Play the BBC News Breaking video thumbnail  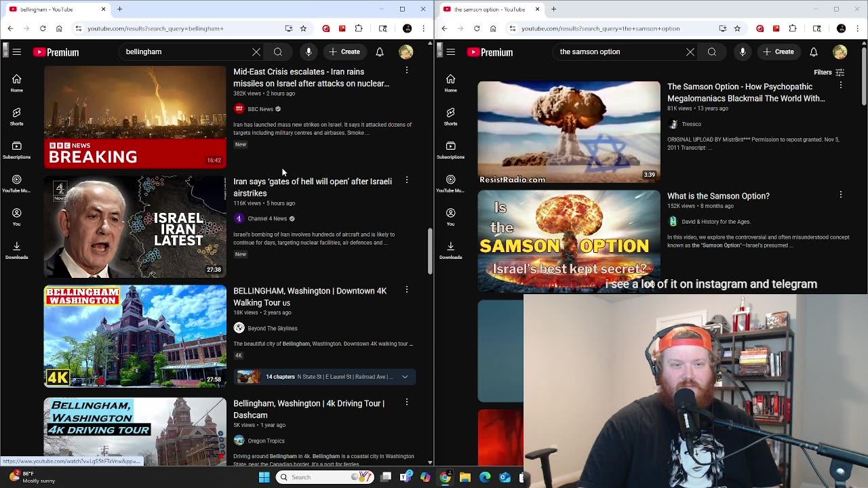(135, 117)
